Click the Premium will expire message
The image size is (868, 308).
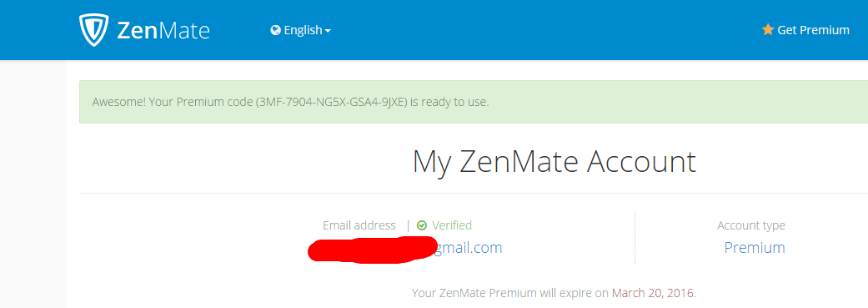(554, 292)
